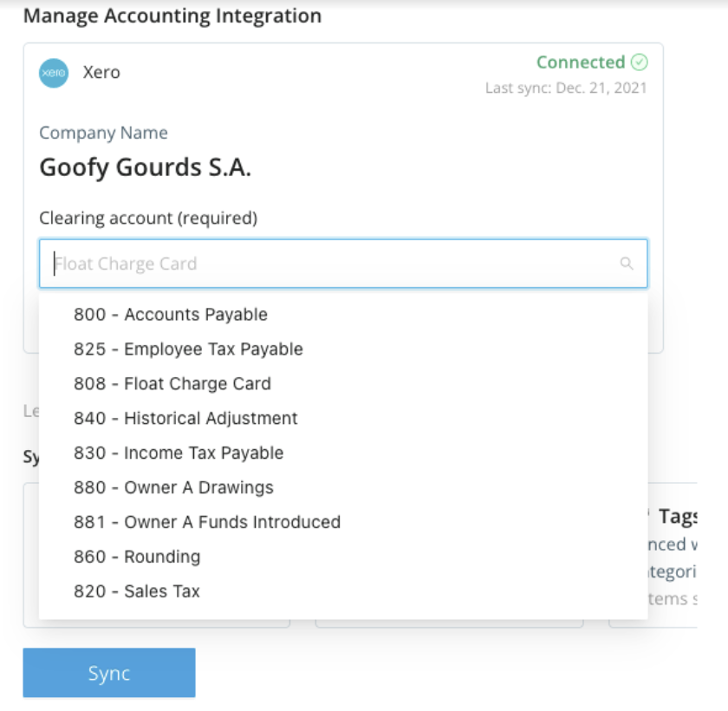
Task: Choose 860 - Rounding account
Action: pyautogui.click(x=137, y=558)
